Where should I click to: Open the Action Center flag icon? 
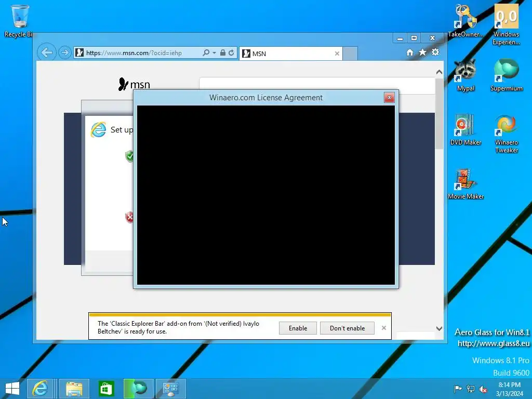(458, 389)
